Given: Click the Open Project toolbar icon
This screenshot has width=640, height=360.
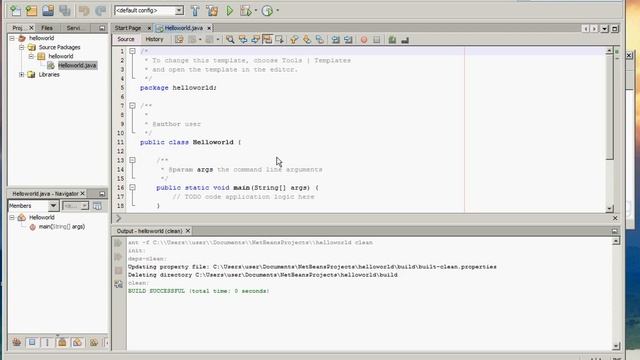Looking at the screenshot, I should 48,11.
